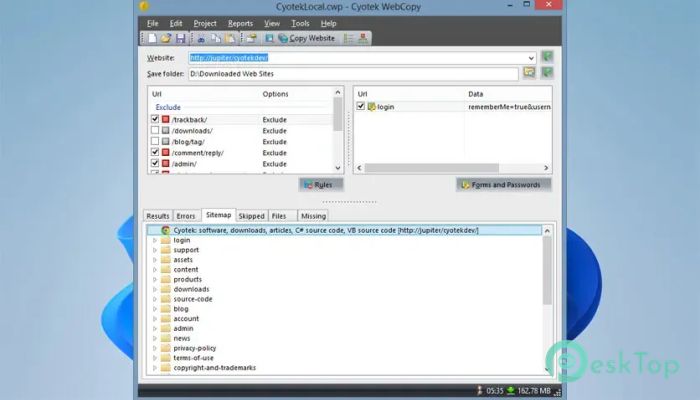Click the Forms and Passwords button

coord(504,185)
